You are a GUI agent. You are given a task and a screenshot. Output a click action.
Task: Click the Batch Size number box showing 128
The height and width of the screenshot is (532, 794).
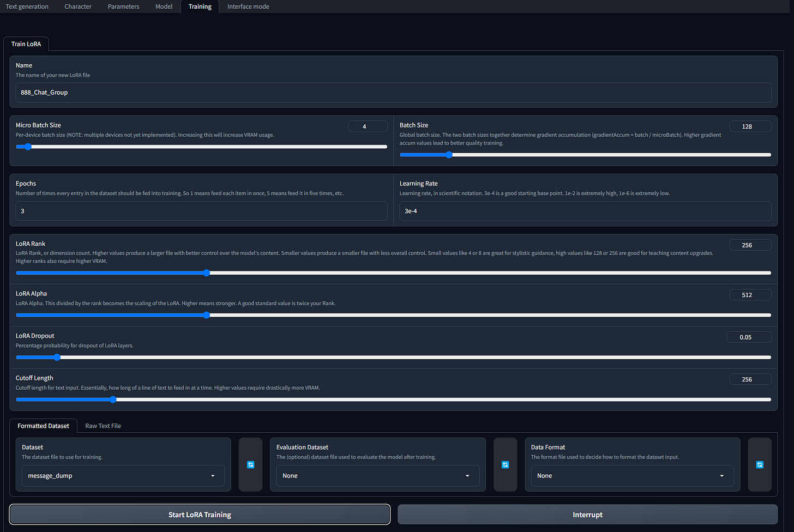(x=750, y=126)
